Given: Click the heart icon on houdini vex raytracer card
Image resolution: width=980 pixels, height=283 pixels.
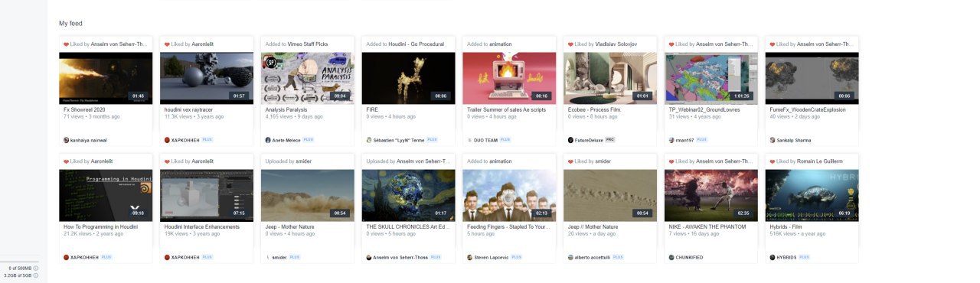Looking at the screenshot, I should pyautogui.click(x=167, y=44).
